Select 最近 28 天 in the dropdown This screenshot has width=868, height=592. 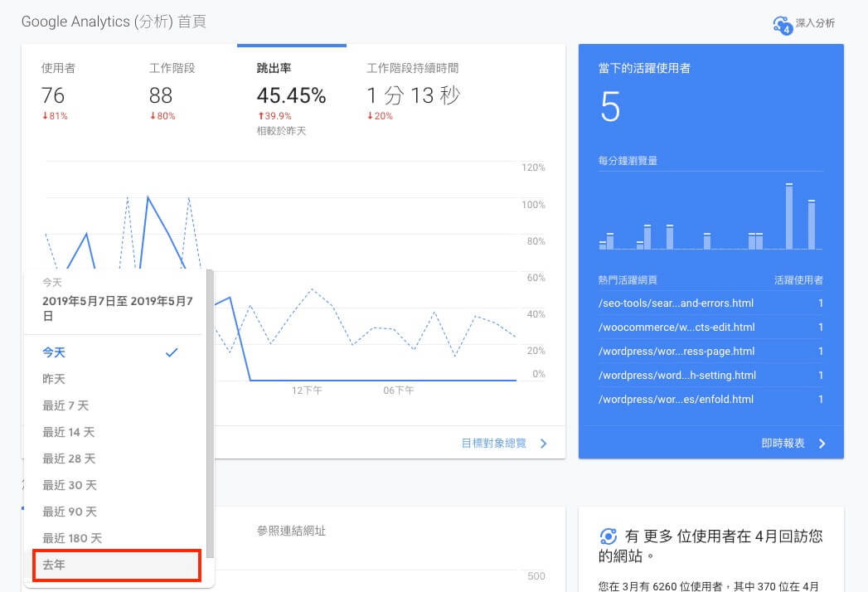click(x=69, y=459)
